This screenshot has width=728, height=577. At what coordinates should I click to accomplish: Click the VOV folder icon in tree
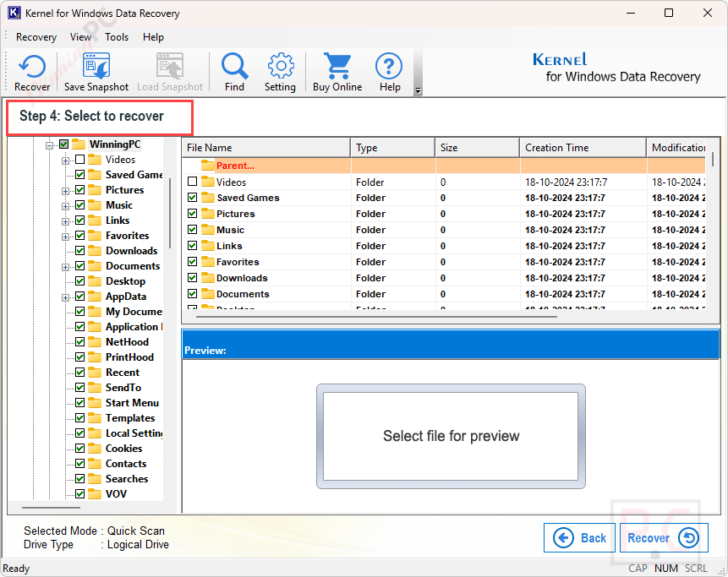95,494
